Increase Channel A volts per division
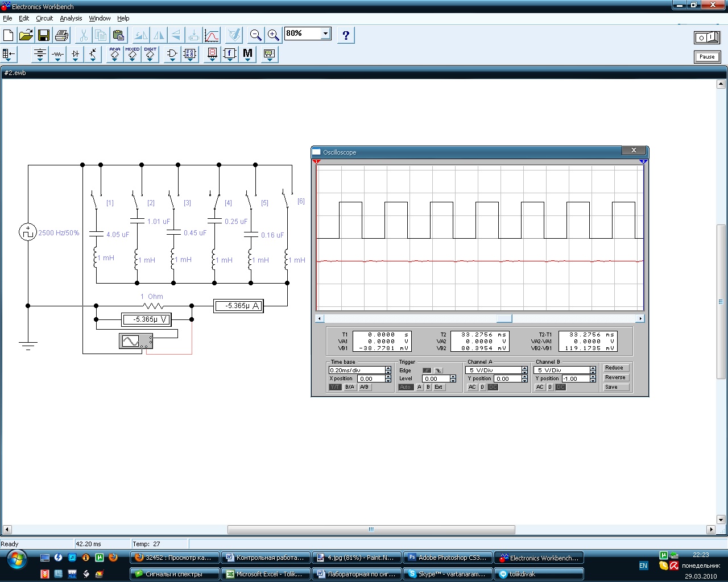 point(524,368)
